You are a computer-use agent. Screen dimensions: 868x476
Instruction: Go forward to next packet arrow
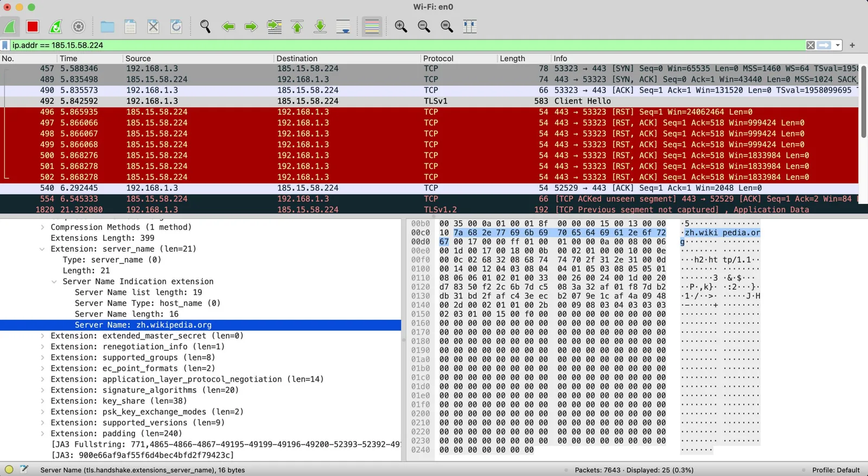coord(251,26)
